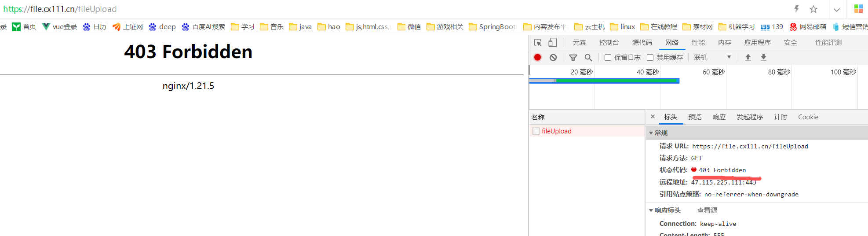Viewport: 868px width, 236px height.
Task: Clear the network log icon
Action: [x=553, y=57]
